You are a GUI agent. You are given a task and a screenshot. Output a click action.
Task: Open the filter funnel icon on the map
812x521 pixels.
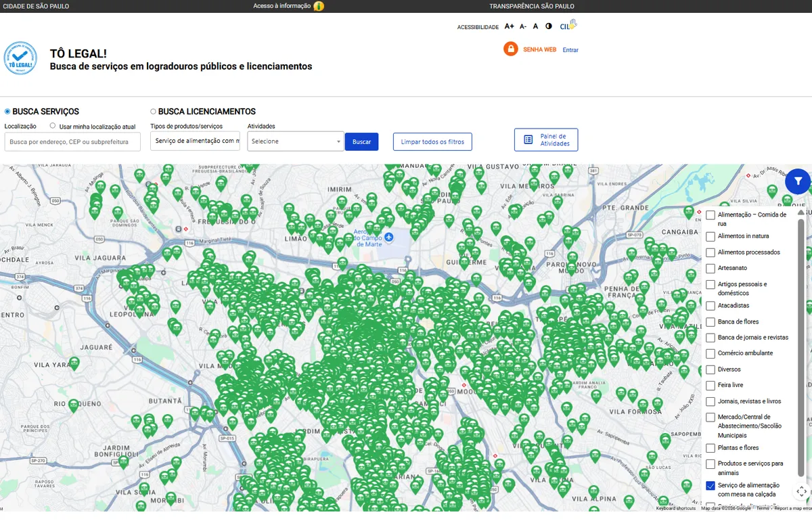click(x=798, y=181)
